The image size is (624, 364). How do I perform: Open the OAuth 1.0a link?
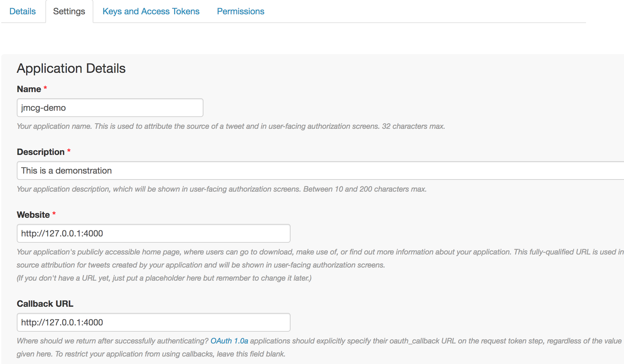click(229, 341)
